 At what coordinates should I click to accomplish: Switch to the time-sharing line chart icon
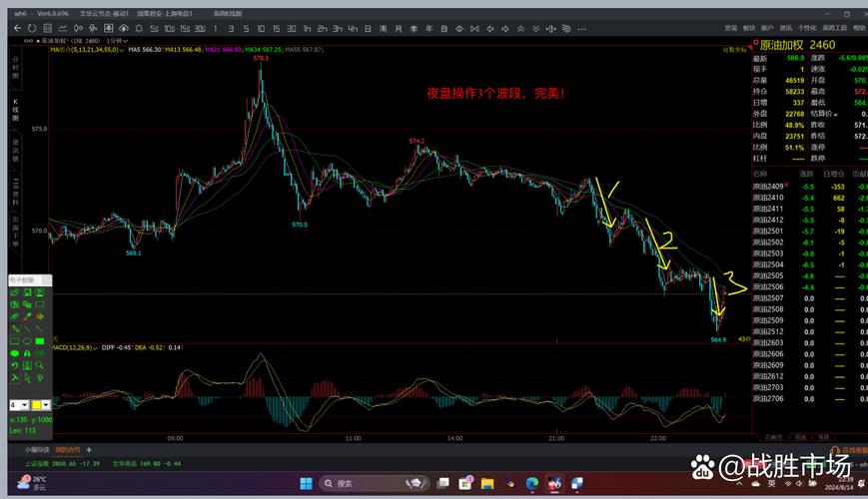click(x=63, y=28)
